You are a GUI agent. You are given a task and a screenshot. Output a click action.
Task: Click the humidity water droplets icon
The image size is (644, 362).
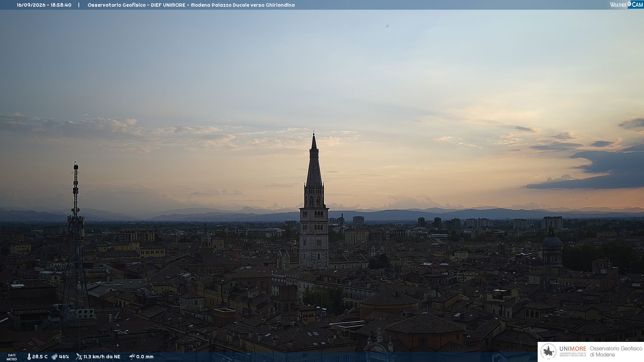point(54,357)
